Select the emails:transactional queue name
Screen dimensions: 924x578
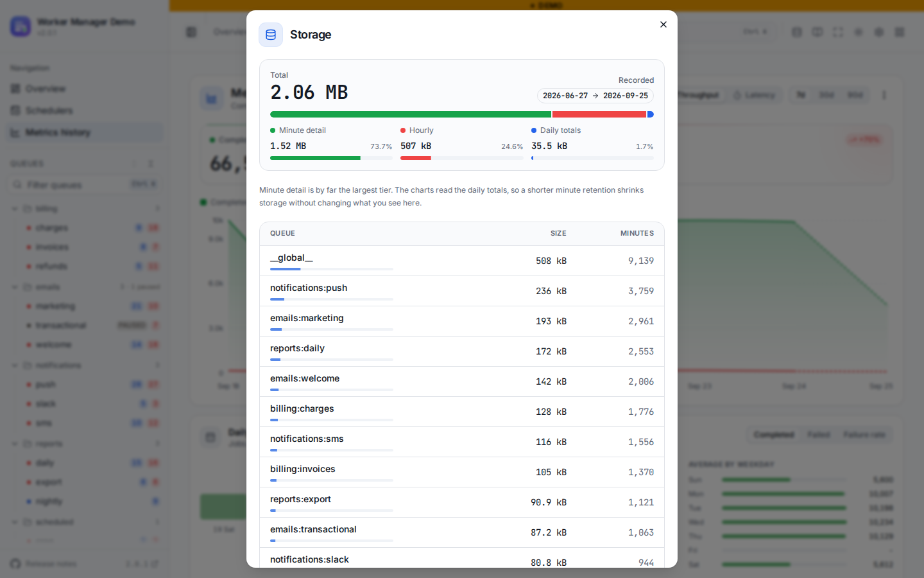(313, 529)
